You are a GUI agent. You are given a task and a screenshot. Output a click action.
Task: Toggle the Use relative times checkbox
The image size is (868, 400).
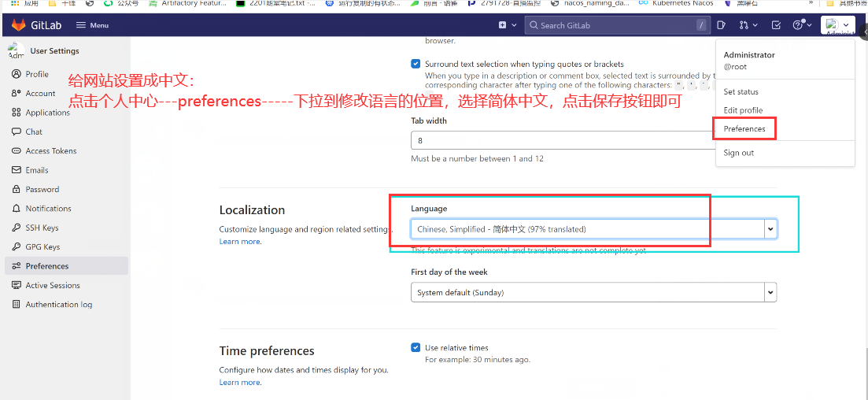click(416, 348)
